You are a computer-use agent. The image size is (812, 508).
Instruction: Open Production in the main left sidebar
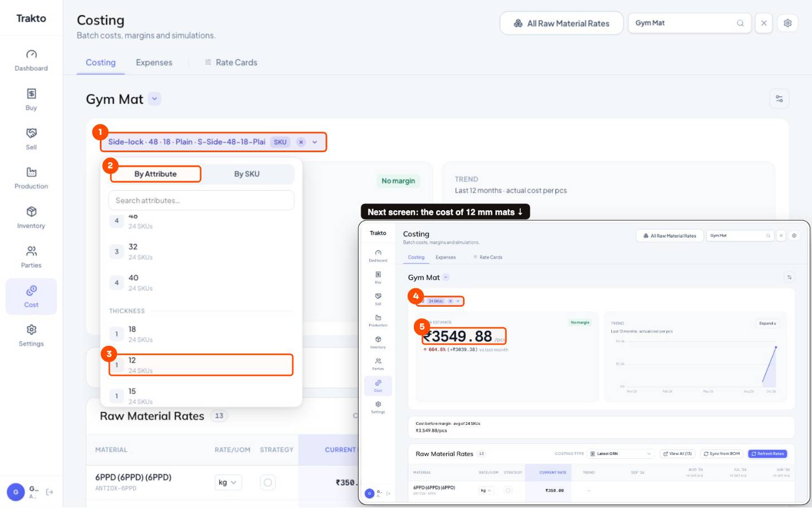31,178
